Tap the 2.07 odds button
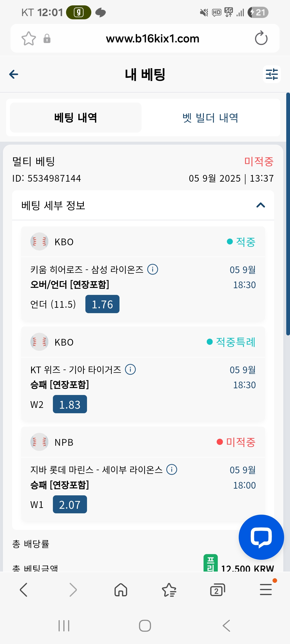This screenshot has width=290, height=644. coord(70,504)
